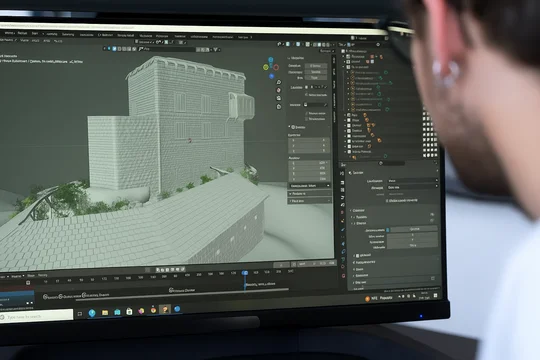
Task: Open the Options dropdown at viewport top right
Action: [x=327, y=51]
